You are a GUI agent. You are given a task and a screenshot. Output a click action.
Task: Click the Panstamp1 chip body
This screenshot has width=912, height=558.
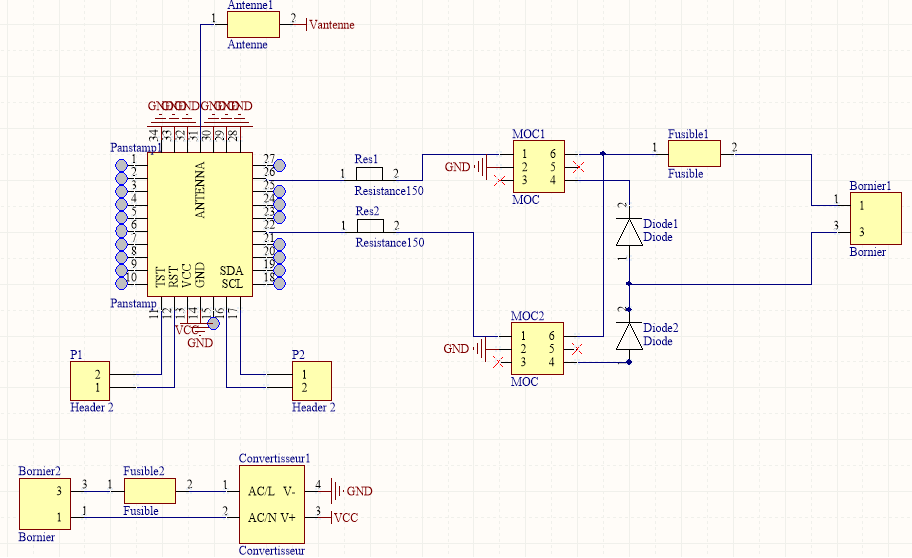pyautogui.click(x=200, y=222)
